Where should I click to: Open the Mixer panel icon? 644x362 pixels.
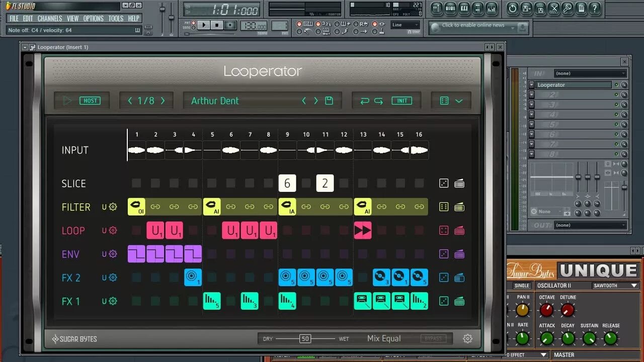coord(492,8)
